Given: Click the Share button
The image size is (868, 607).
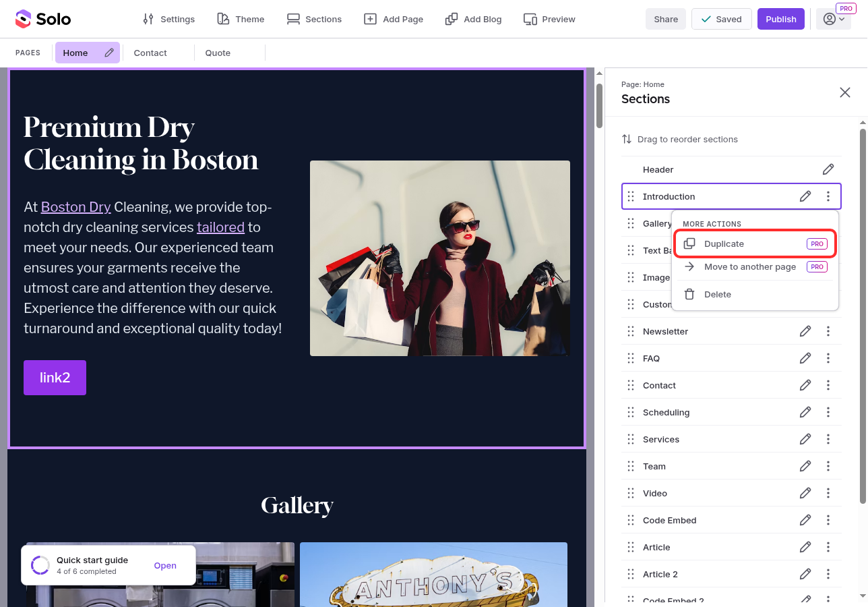Looking at the screenshot, I should [666, 19].
